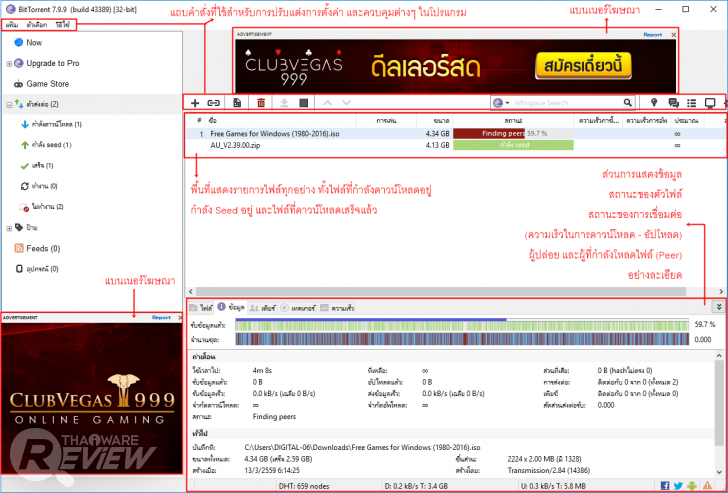Click the yellow sign-up button in top ad
728x493 pixels.
[584, 65]
